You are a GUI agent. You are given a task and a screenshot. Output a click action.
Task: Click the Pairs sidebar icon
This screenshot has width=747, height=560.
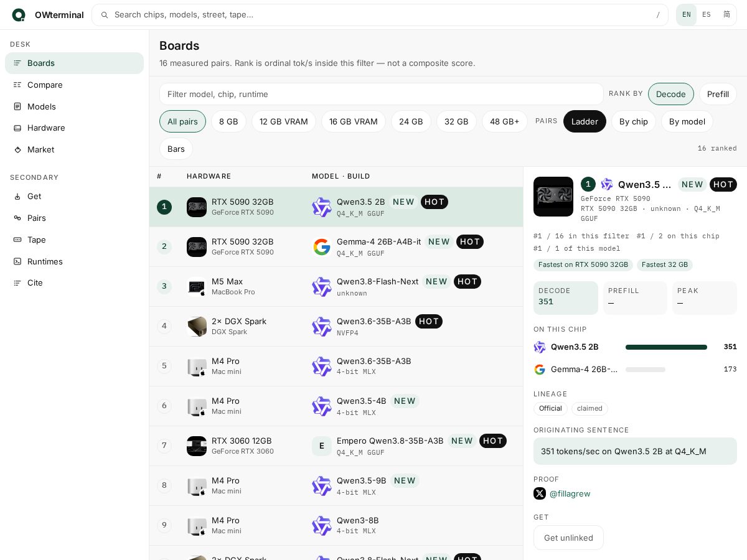click(x=17, y=218)
